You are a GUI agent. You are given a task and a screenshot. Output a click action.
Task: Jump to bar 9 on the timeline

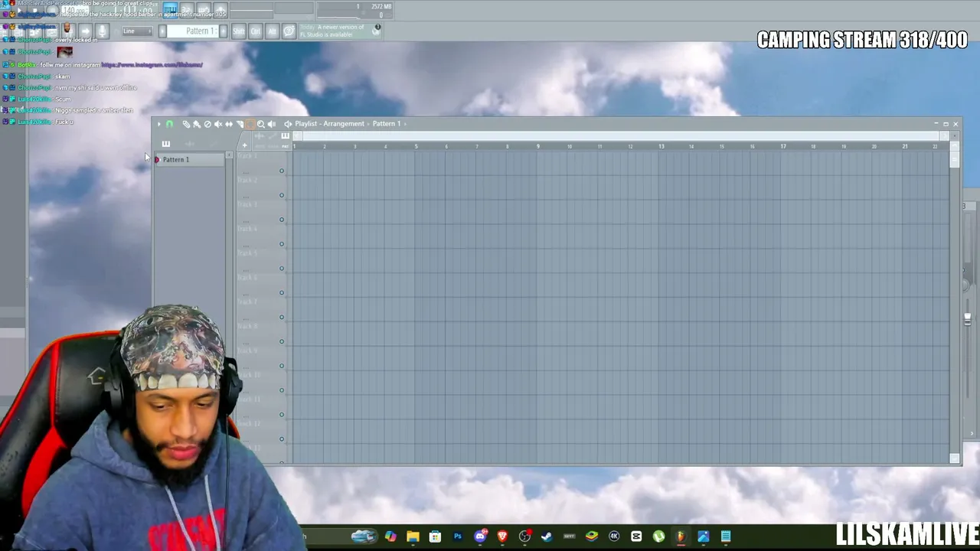pos(538,146)
